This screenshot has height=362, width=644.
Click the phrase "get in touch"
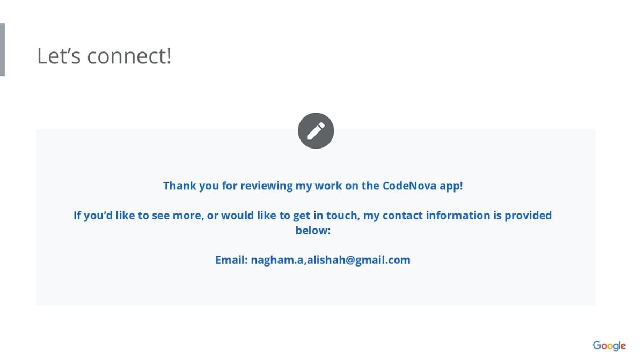click(326, 216)
